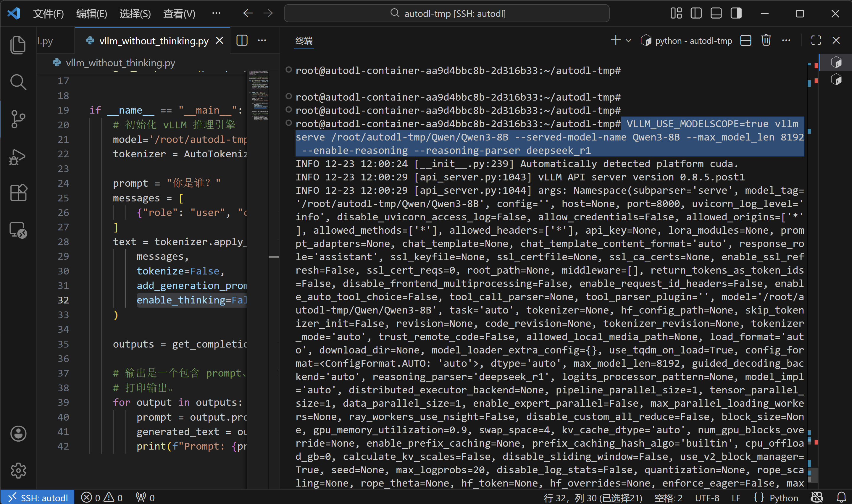The height and width of the screenshot is (504, 852).
Task: Open the Search view in activity bar
Action: 18,82
